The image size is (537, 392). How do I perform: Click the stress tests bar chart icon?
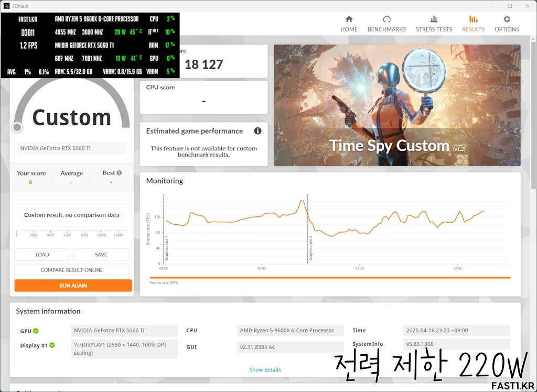434,19
